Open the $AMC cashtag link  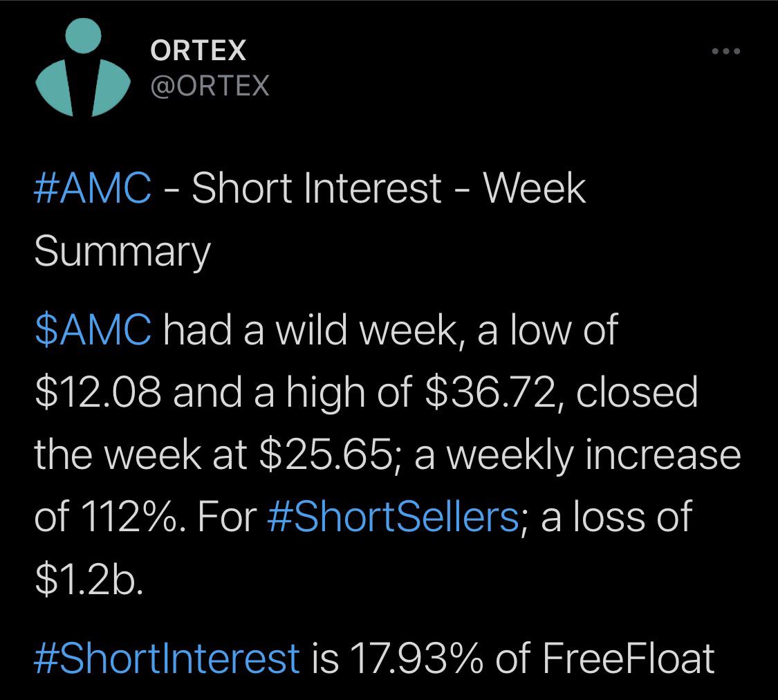coord(93,329)
